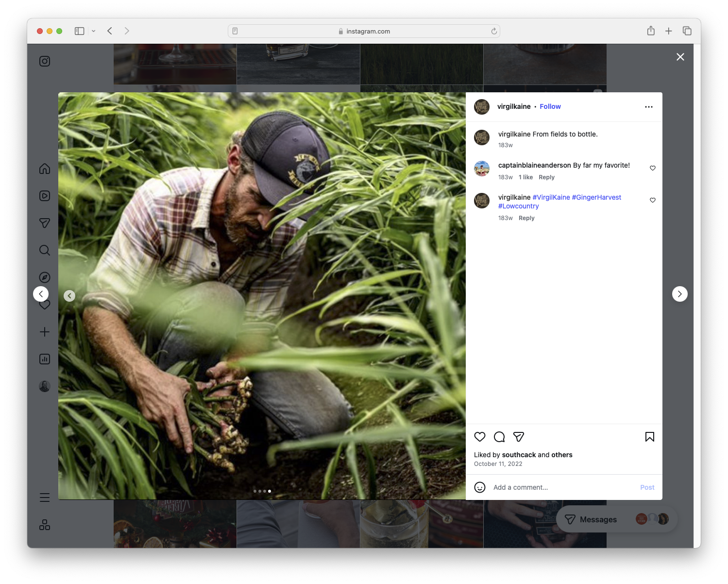Open southcack profile in Liked by line
The image size is (728, 584).
coord(519,455)
